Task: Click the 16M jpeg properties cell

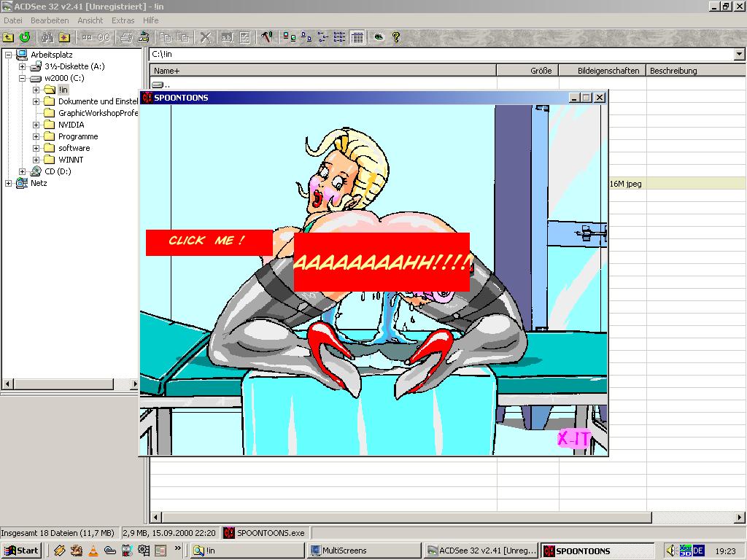Action: click(625, 184)
